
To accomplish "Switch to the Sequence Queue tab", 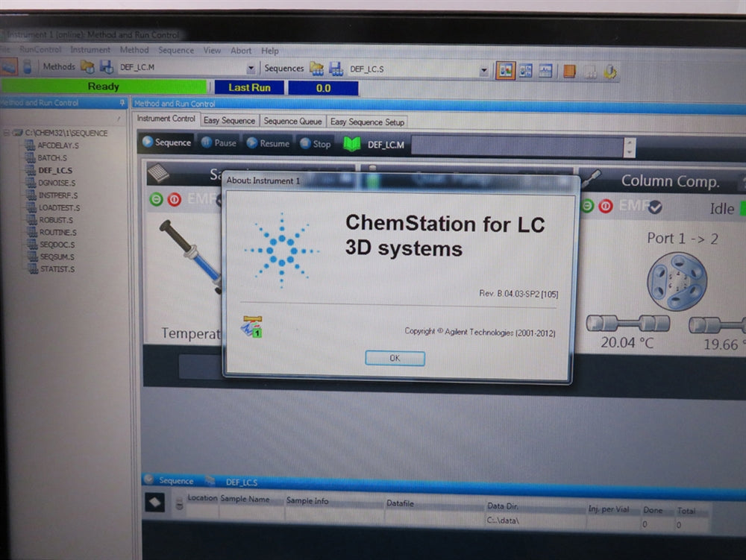I will click(x=292, y=122).
